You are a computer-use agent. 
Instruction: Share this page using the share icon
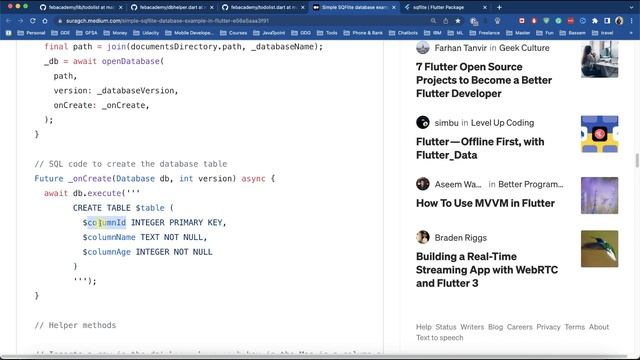click(446, 21)
